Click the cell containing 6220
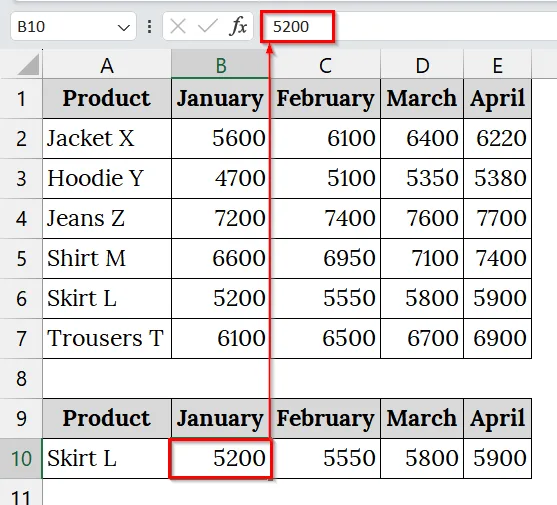The height and width of the screenshot is (505, 557). point(497,139)
